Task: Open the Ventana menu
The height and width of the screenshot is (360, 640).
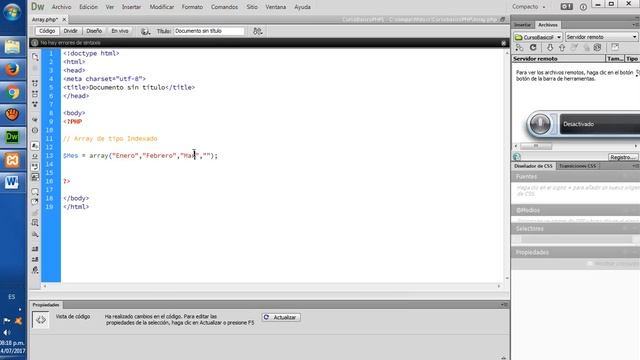Action: tap(276, 7)
